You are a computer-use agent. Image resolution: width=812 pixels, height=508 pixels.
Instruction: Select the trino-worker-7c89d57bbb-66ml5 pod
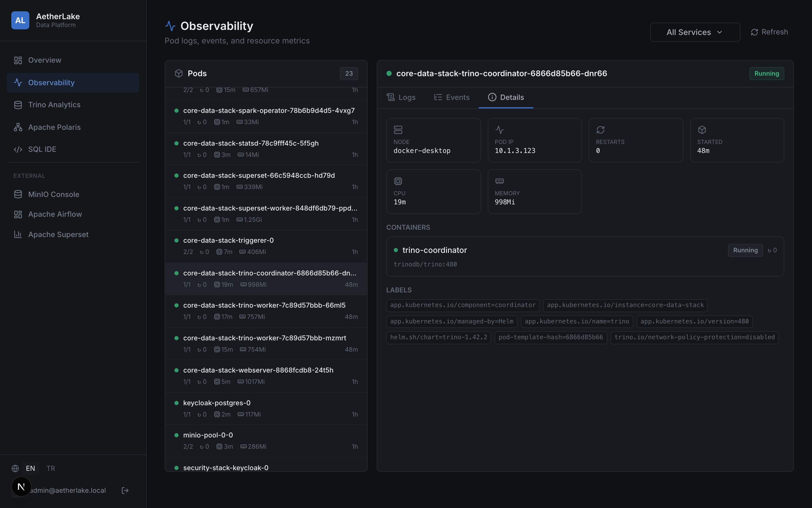[x=266, y=311]
